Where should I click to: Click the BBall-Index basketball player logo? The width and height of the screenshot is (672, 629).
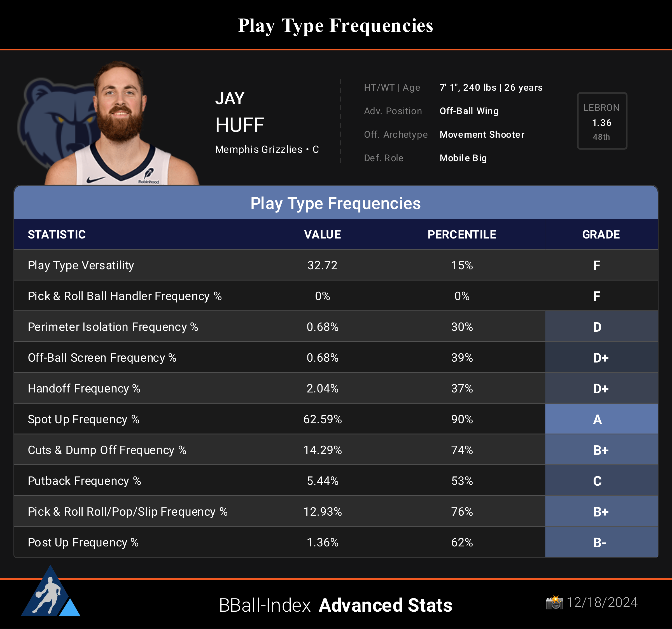click(50, 594)
